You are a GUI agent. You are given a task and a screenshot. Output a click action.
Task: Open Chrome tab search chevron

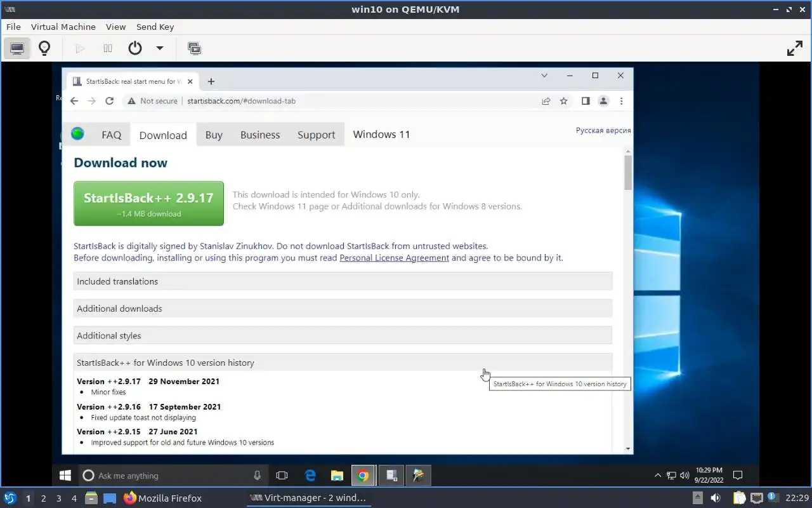[x=544, y=76]
